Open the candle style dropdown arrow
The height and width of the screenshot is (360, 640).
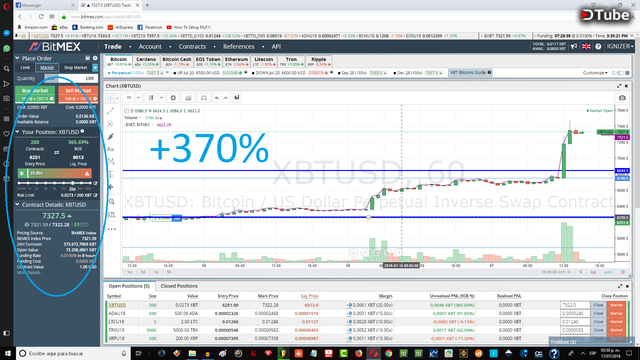click(161, 98)
